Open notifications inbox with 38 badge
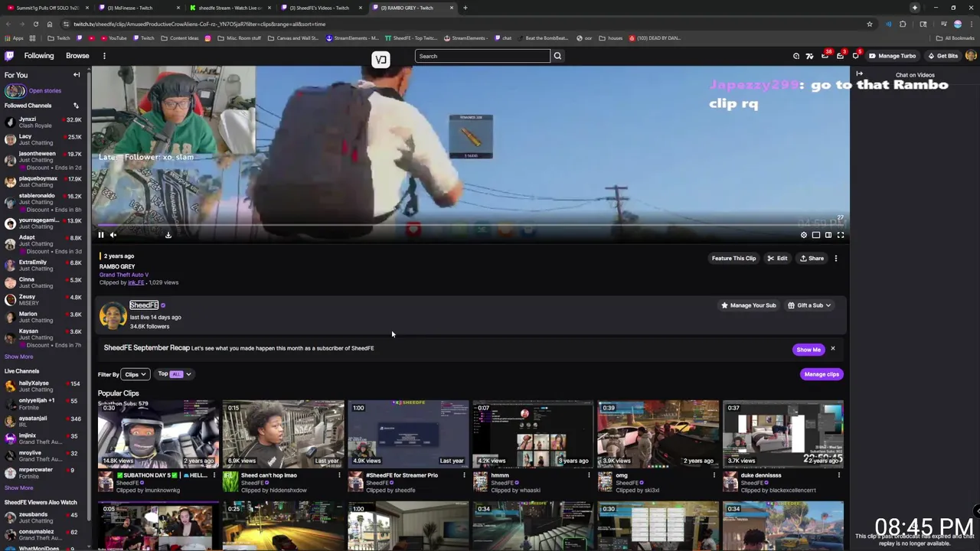This screenshot has width=980, height=551. click(x=825, y=55)
